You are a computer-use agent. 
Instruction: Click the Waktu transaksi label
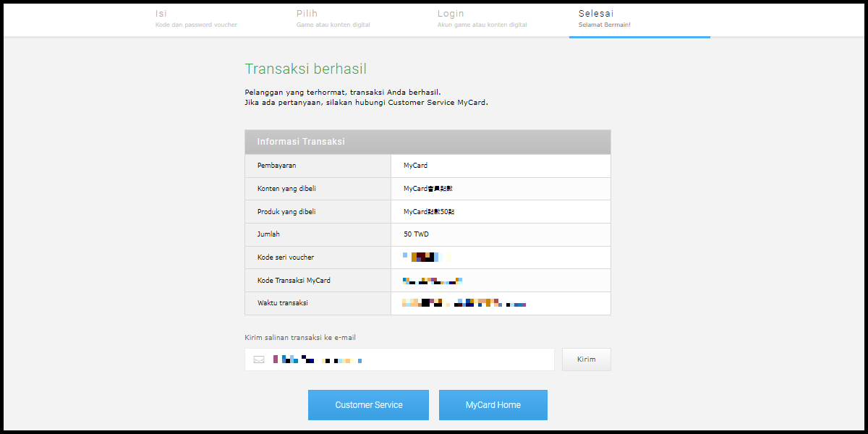283,303
